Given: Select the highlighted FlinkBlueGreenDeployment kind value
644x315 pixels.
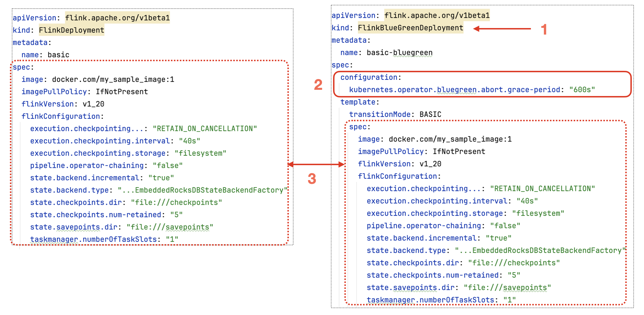Looking at the screenshot, I should pyautogui.click(x=410, y=28).
